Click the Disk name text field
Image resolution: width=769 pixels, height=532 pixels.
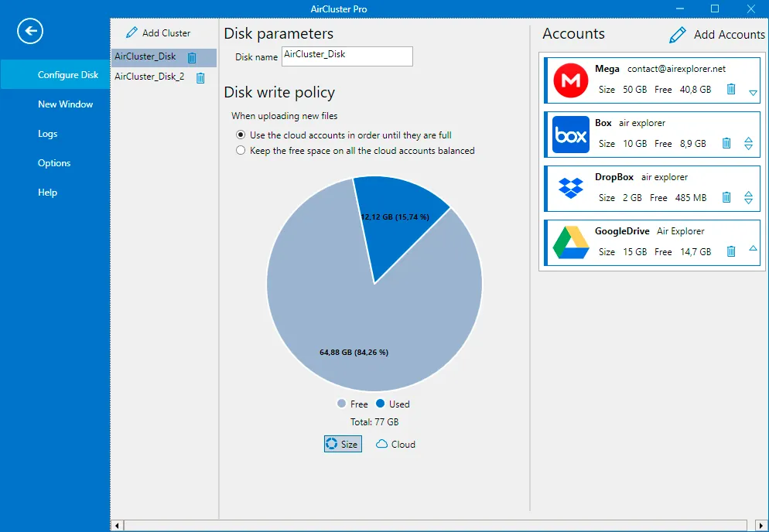coord(347,56)
